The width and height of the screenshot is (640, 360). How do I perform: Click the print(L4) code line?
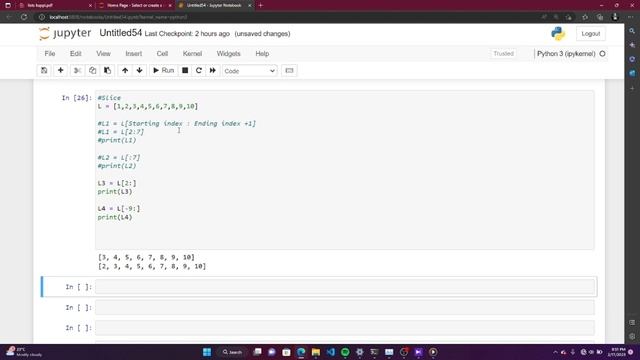pyautogui.click(x=115, y=217)
